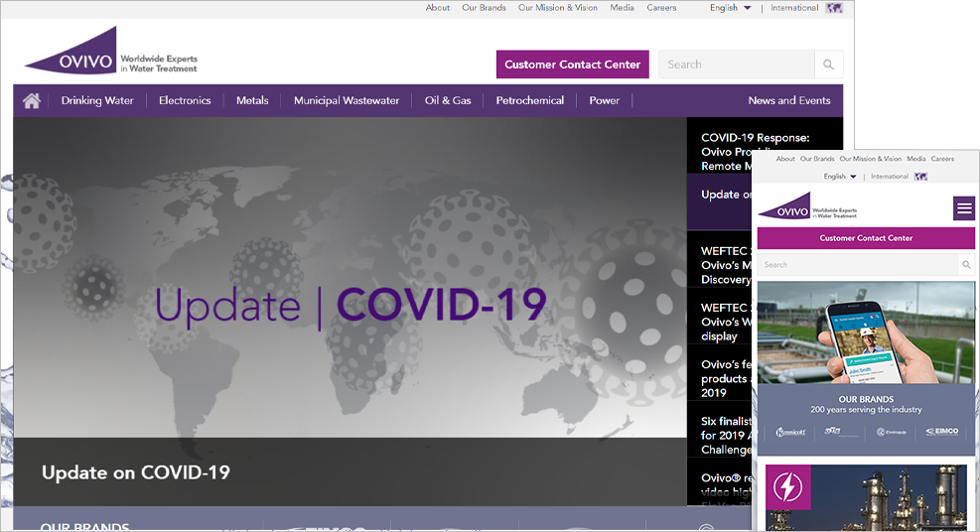Screen dimensions: 980x532
Task: Open the Drinking Water menu
Action: coord(97,100)
